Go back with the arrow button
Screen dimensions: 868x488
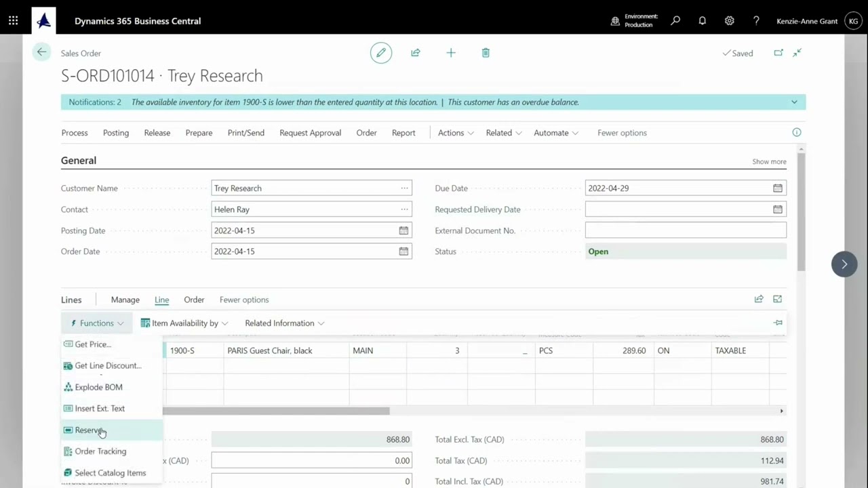tap(42, 52)
